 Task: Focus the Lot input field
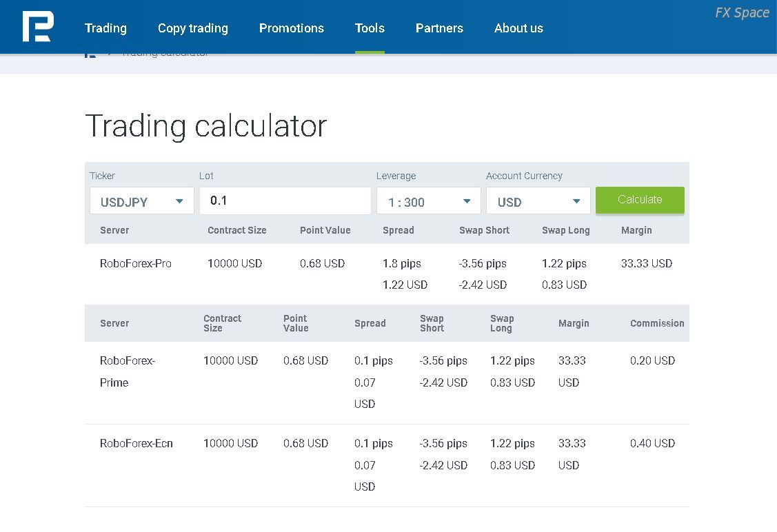coord(285,201)
